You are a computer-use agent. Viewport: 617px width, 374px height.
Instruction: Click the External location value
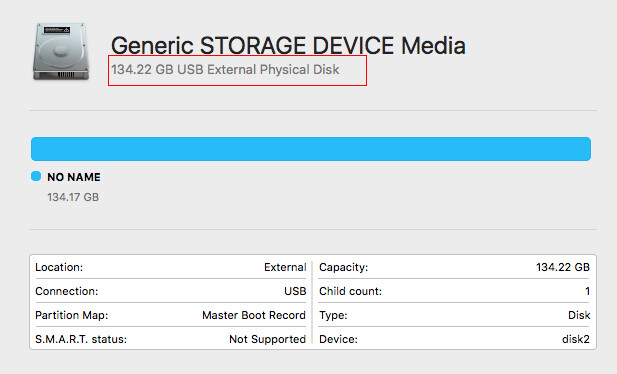click(x=285, y=267)
